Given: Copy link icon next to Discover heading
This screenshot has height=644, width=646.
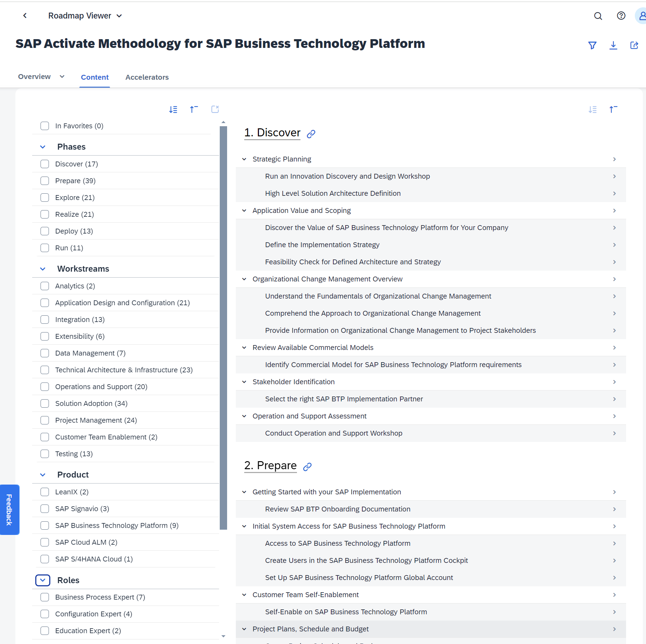Looking at the screenshot, I should coord(311,134).
